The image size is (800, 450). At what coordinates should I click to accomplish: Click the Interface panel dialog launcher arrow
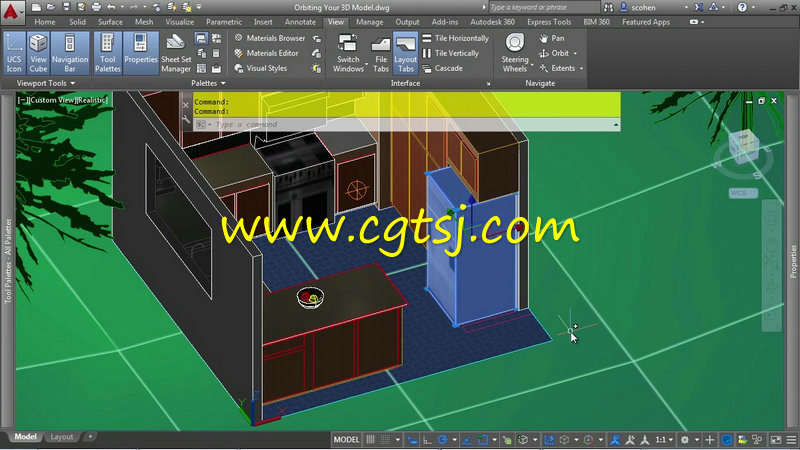[x=488, y=84]
